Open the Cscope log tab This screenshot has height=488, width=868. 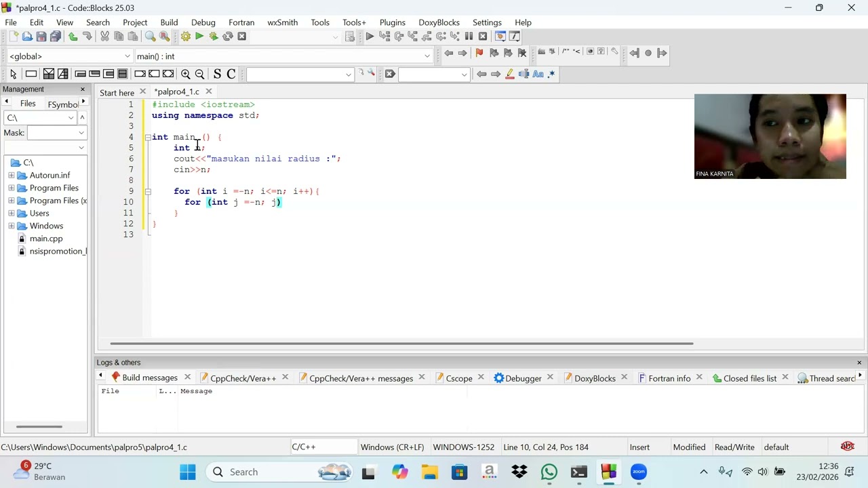click(x=459, y=378)
